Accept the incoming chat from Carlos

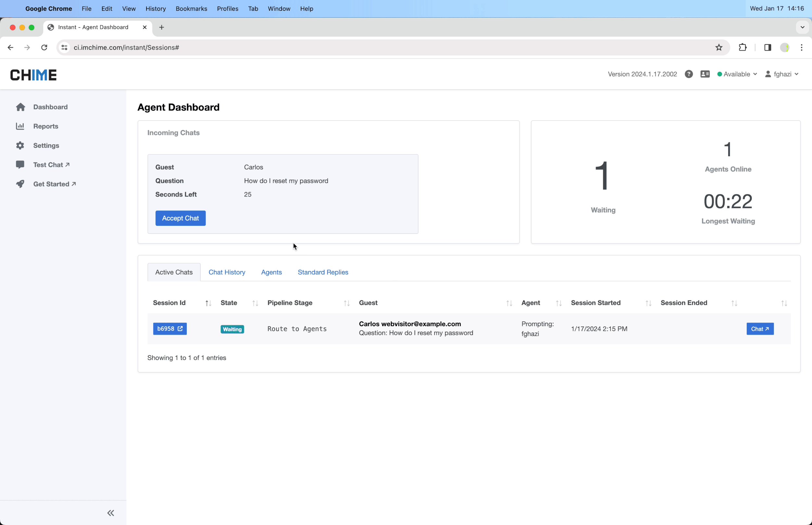click(x=180, y=218)
